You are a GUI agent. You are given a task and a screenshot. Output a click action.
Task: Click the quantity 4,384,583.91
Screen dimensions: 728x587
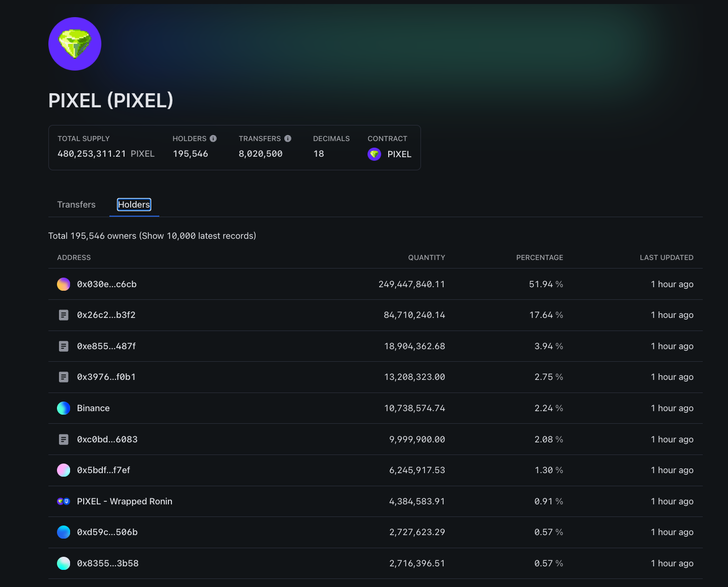417,501
